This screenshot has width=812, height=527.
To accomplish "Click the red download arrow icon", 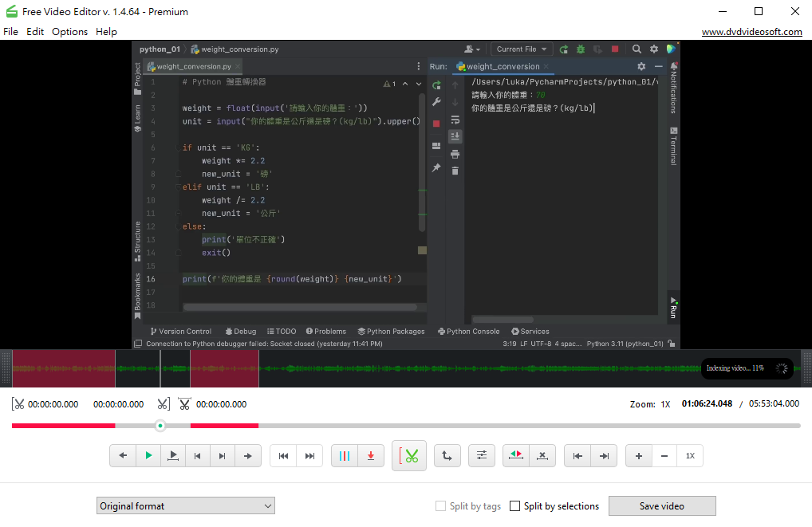I will (371, 456).
